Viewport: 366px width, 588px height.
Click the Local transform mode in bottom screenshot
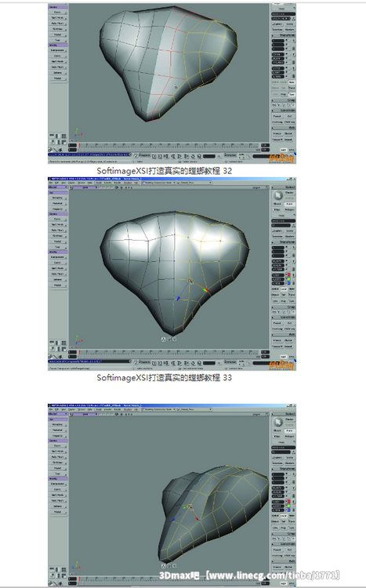tap(284, 516)
